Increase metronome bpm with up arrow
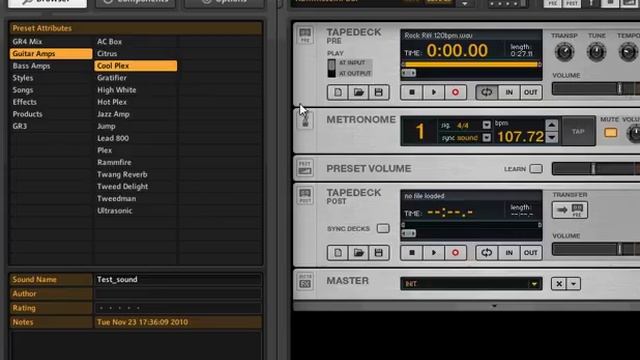 pyautogui.click(x=551, y=125)
